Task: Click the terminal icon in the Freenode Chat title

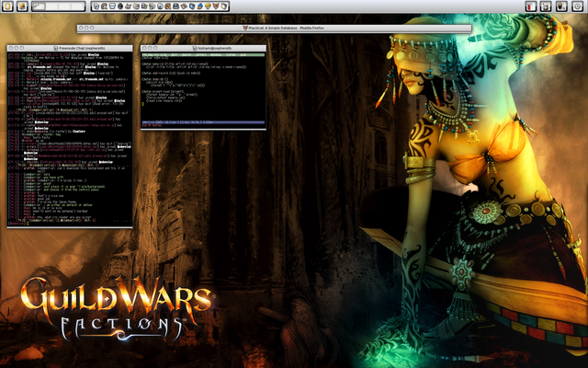Action: [56, 48]
